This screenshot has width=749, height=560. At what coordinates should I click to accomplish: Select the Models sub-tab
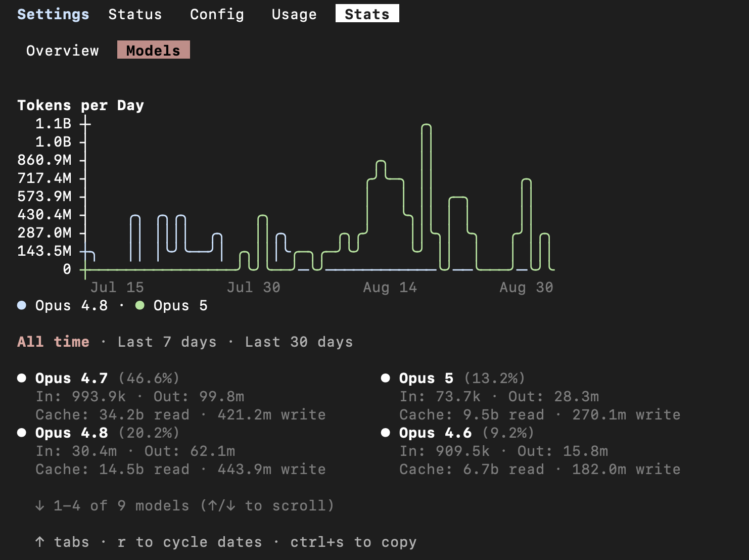[x=154, y=50]
